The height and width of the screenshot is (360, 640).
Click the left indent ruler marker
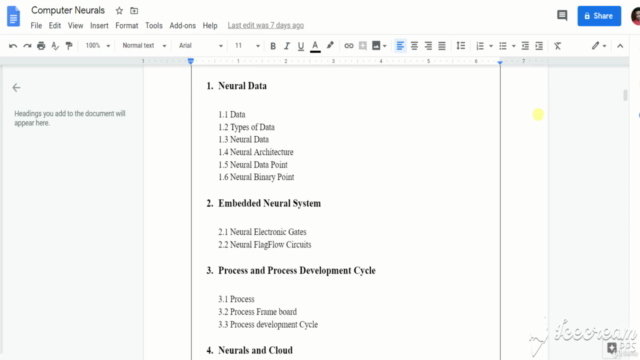[191, 61]
